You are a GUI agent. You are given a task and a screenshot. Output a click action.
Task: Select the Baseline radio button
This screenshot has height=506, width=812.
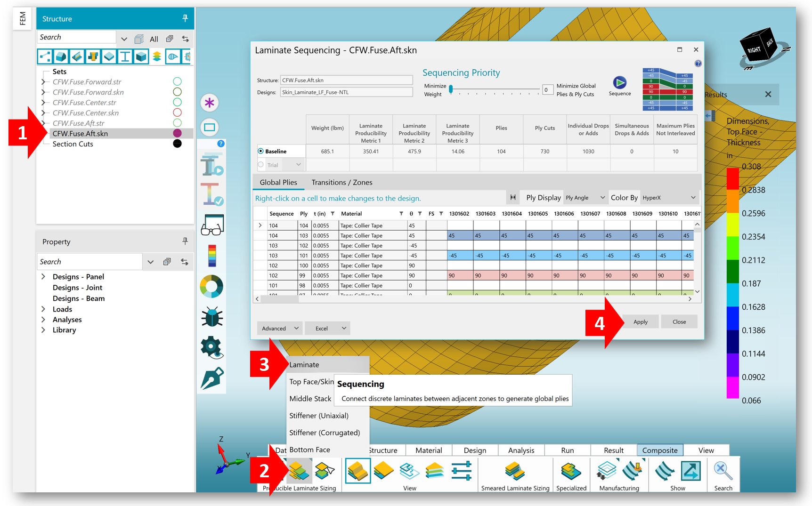coord(260,151)
